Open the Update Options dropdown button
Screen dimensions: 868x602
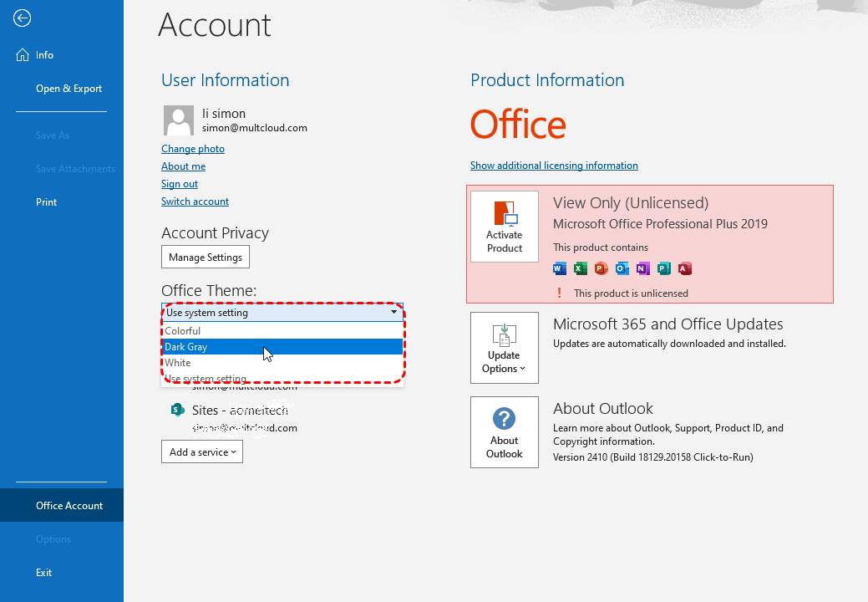(x=505, y=348)
